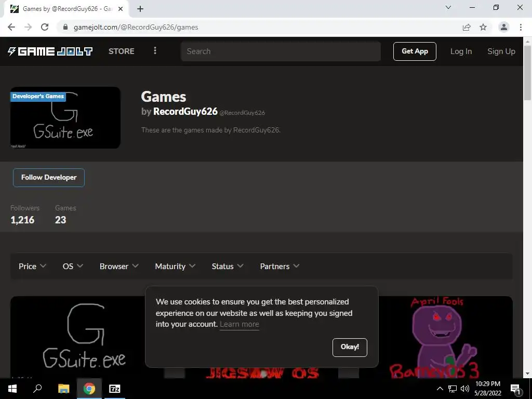Click Sign Up link
This screenshot has height=399, width=532.
point(501,51)
